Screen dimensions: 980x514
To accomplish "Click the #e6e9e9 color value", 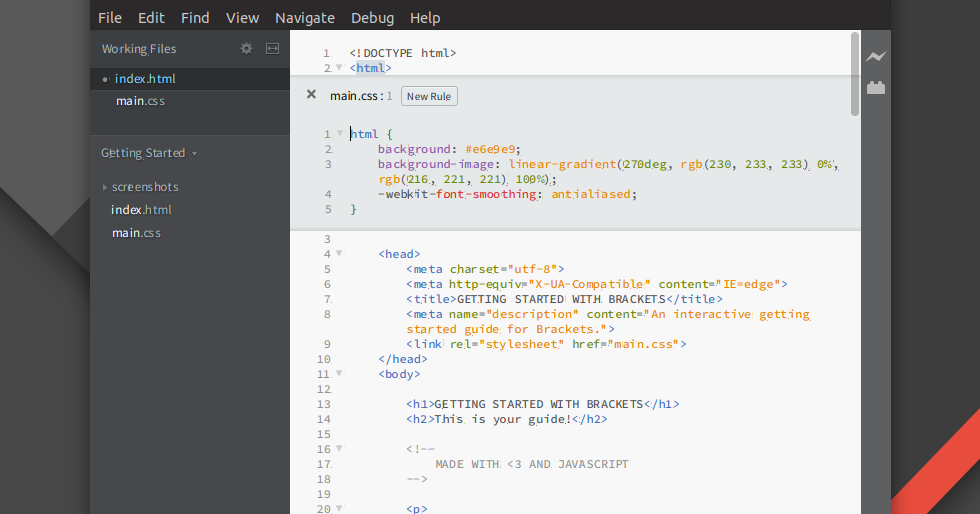I will click(491, 149).
